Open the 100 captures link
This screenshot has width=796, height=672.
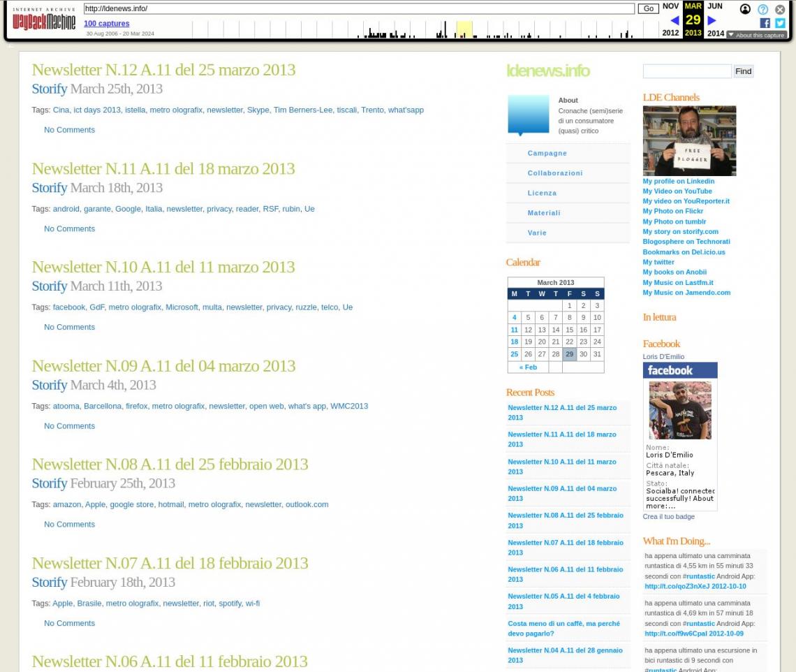pyautogui.click(x=106, y=24)
